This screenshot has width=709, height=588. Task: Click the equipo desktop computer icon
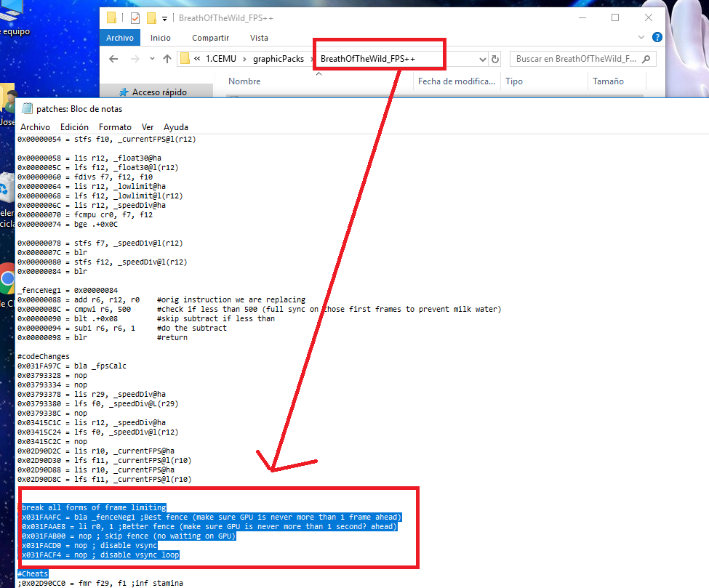12,12
